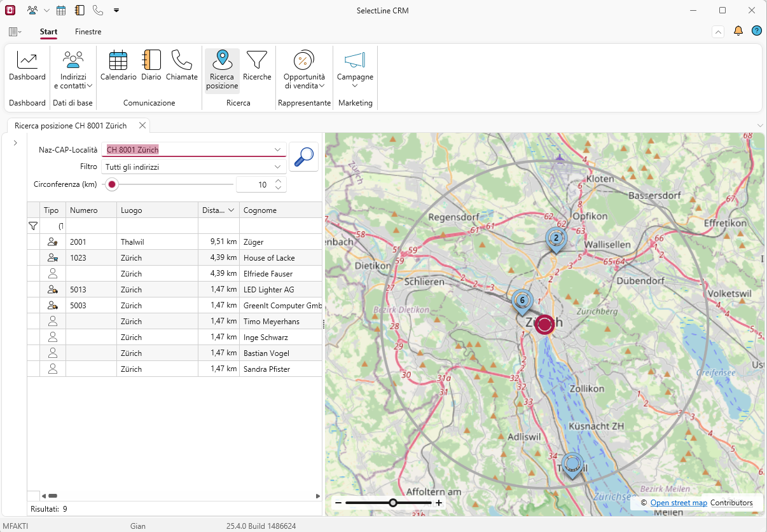Screen dimensions: 767x532
Task: Expand the Filtro combo box
Action: tap(277, 167)
